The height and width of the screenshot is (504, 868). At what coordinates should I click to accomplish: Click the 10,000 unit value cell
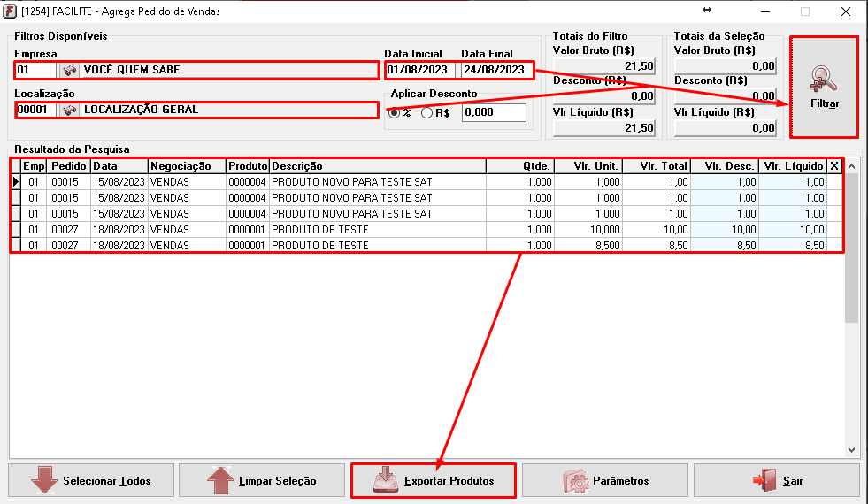pos(588,229)
